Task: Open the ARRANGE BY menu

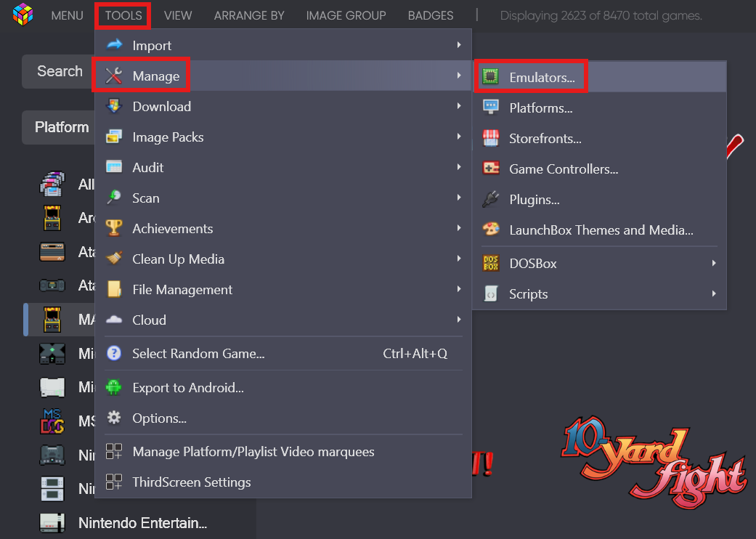Action: pyautogui.click(x=249, y=15)
